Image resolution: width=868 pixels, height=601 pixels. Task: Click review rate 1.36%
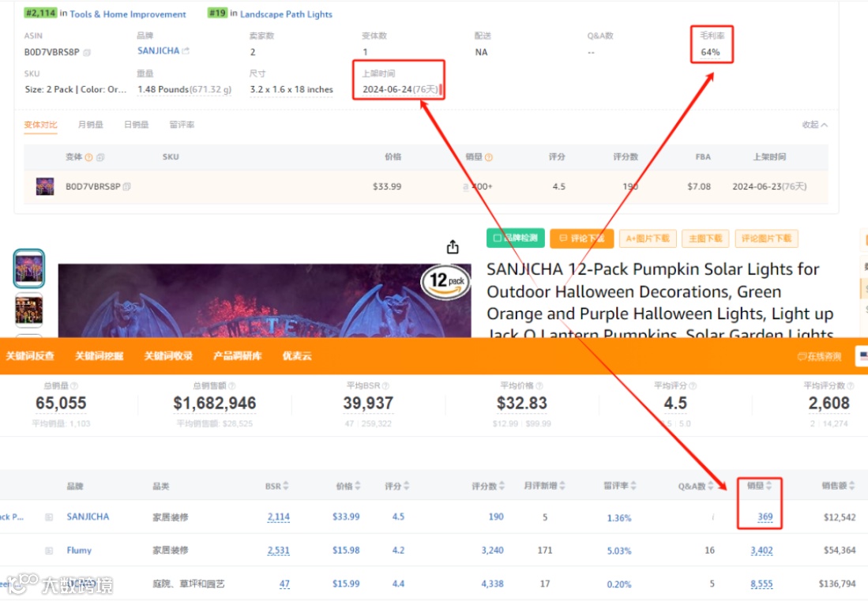619,518
